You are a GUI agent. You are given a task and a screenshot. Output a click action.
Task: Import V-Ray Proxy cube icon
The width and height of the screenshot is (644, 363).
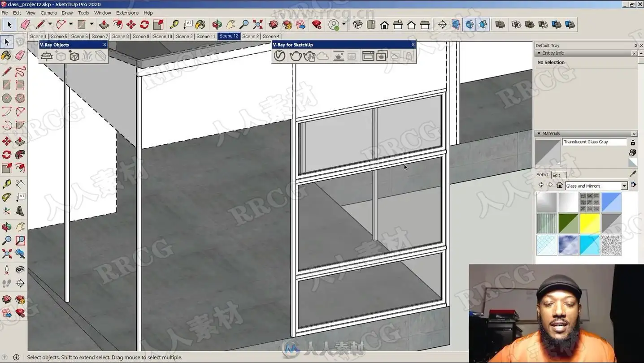click(x=74, y=56)
